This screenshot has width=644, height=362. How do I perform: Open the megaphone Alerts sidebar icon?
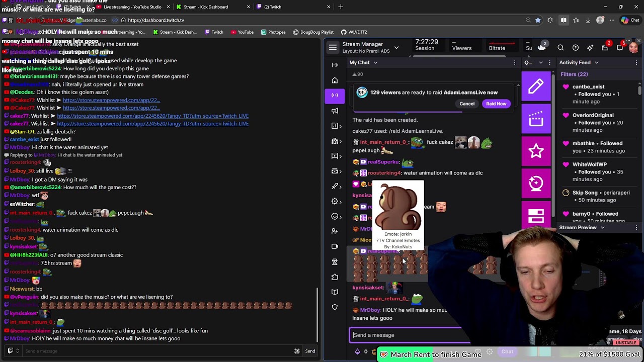335,111
